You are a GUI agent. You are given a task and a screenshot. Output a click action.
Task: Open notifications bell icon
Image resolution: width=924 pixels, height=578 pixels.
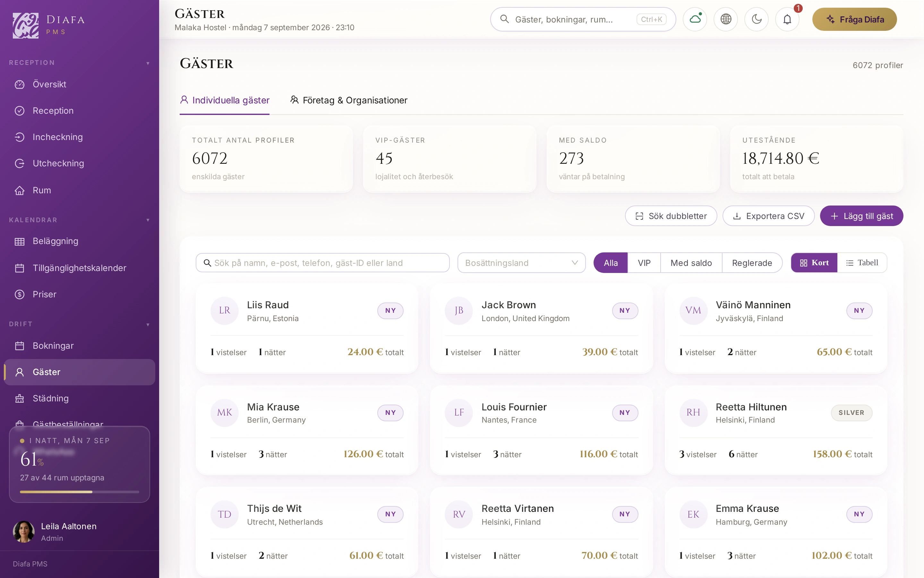[x=787, y=19]
